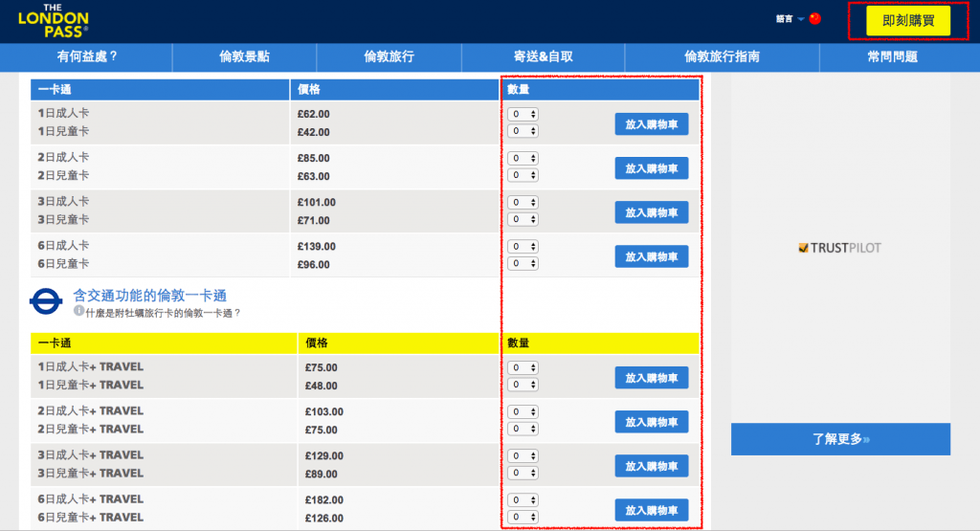Click the 了解更多 button
This screenshot has height=531, width=980.
point(840,439)
